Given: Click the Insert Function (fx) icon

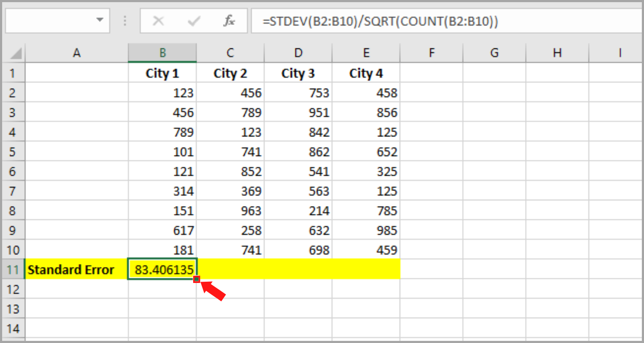Looking at the screenshot, I should [229, 21].
